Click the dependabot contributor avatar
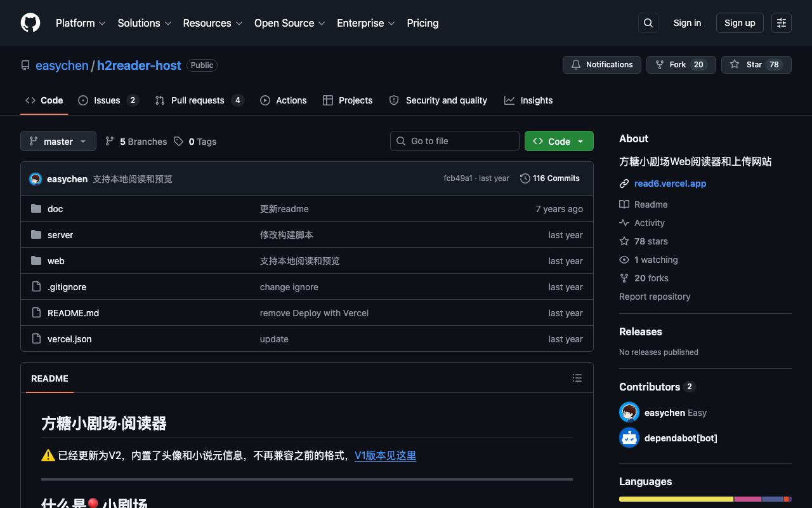812x508 pixels. click(629, 438)
